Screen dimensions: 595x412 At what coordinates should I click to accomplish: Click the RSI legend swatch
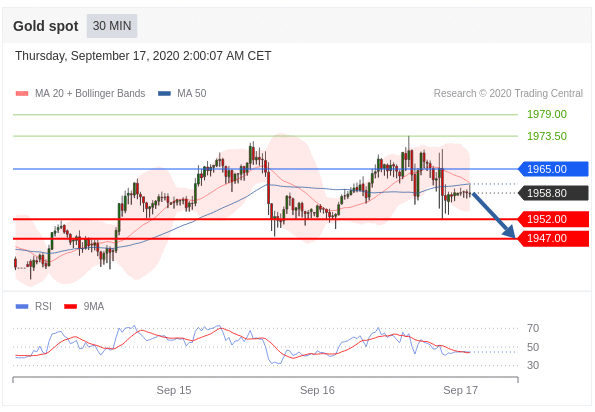pos(22,306)
